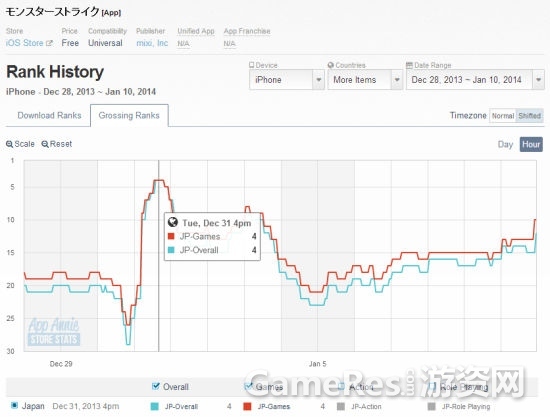
Task: Click the Date Range calendar icon
Action: (409, 65)
